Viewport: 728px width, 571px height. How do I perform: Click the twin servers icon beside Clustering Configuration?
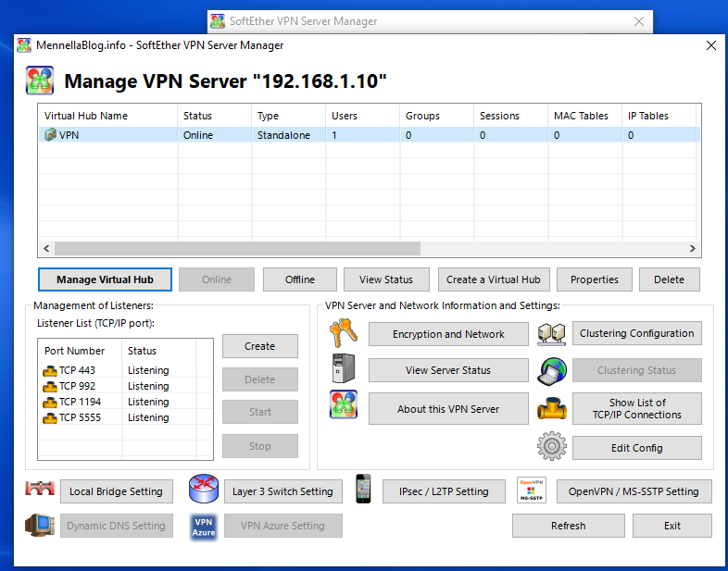click(552, 333)
